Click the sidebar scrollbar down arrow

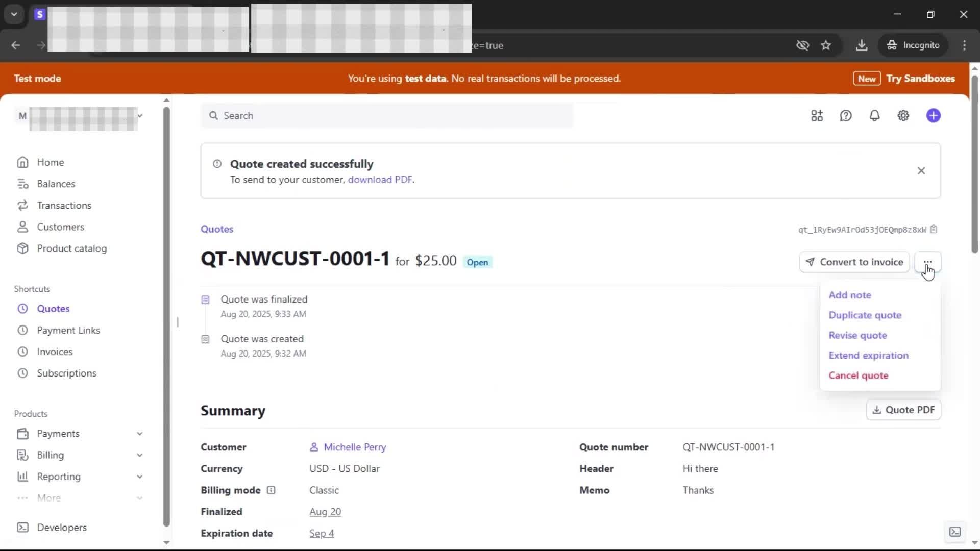(x=166, y=542)
